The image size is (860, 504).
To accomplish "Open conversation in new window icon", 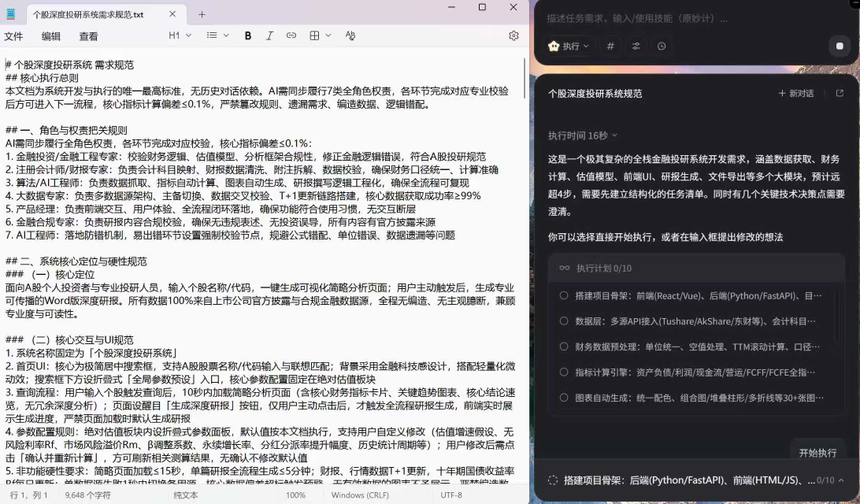I will (x=840, y=93).
